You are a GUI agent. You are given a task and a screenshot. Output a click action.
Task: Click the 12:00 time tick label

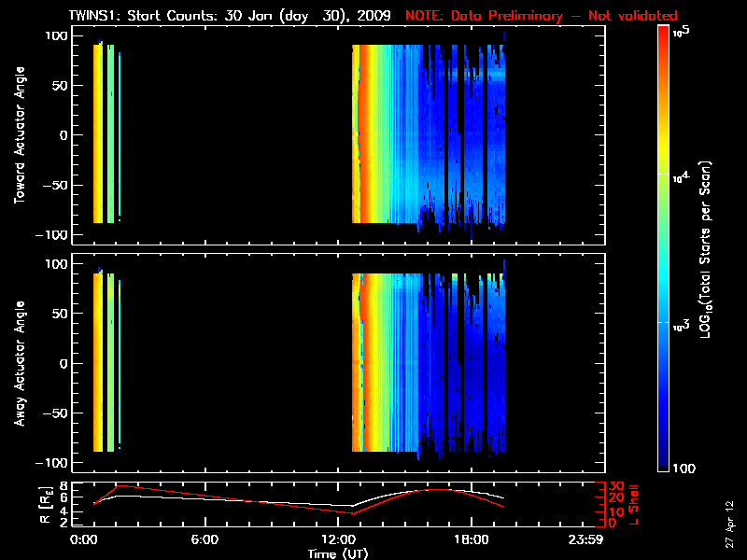[x=336, y=540]
